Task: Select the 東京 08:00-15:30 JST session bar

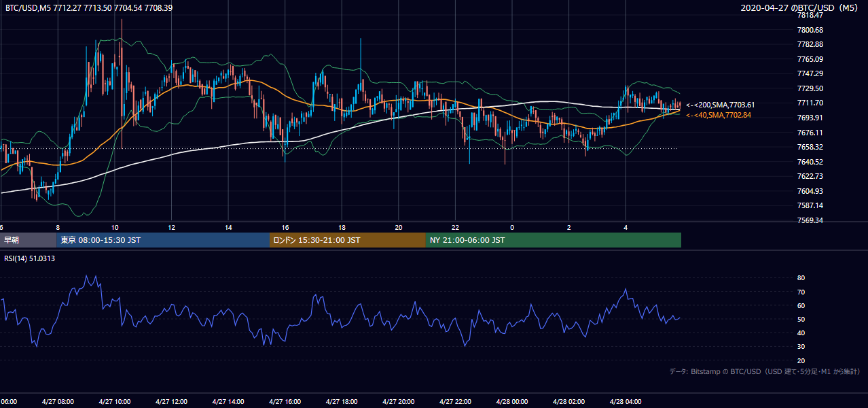Action: (x=163, y=240)
